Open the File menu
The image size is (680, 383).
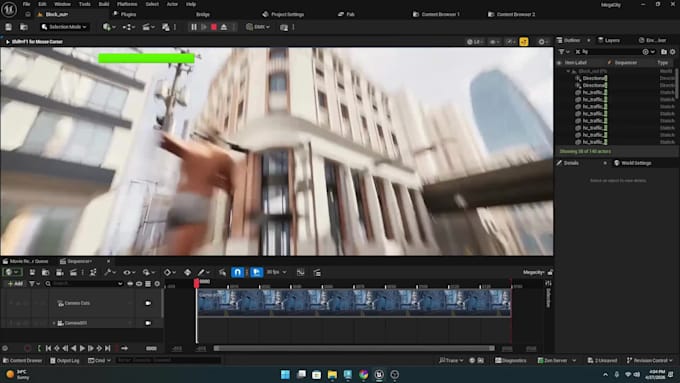(x=26, y=4)
